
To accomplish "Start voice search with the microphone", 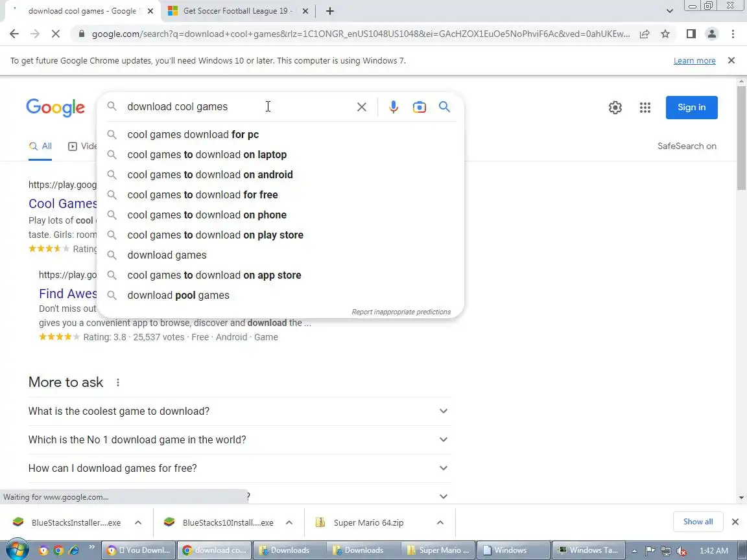I will tap(393, 107).
